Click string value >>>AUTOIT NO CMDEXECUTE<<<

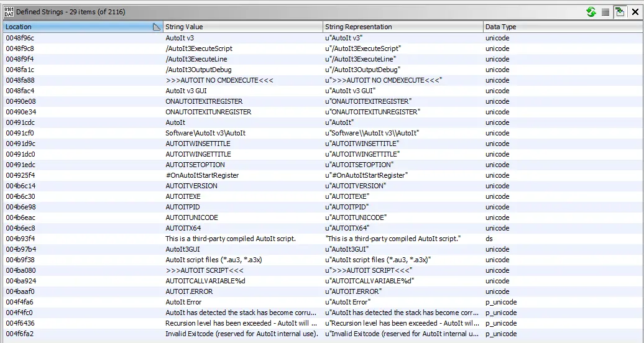point(219,80)
